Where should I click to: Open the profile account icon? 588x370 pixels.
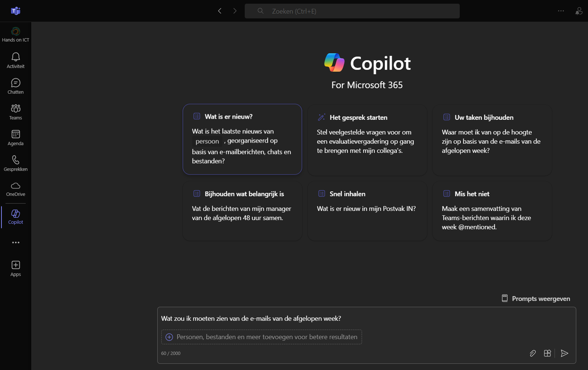click(x=579, y=11)
